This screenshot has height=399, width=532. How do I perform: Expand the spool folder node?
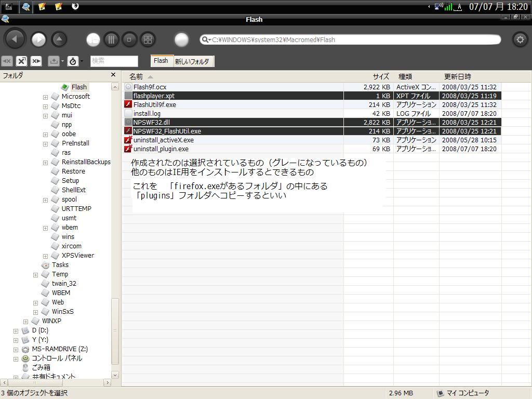tap(45, 200)
